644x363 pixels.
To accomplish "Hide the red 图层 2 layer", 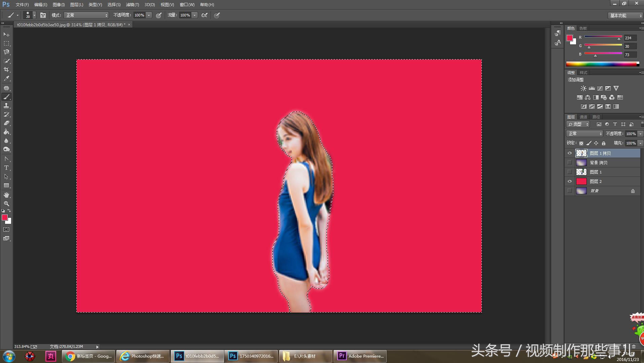I will [x=569, y=182].
